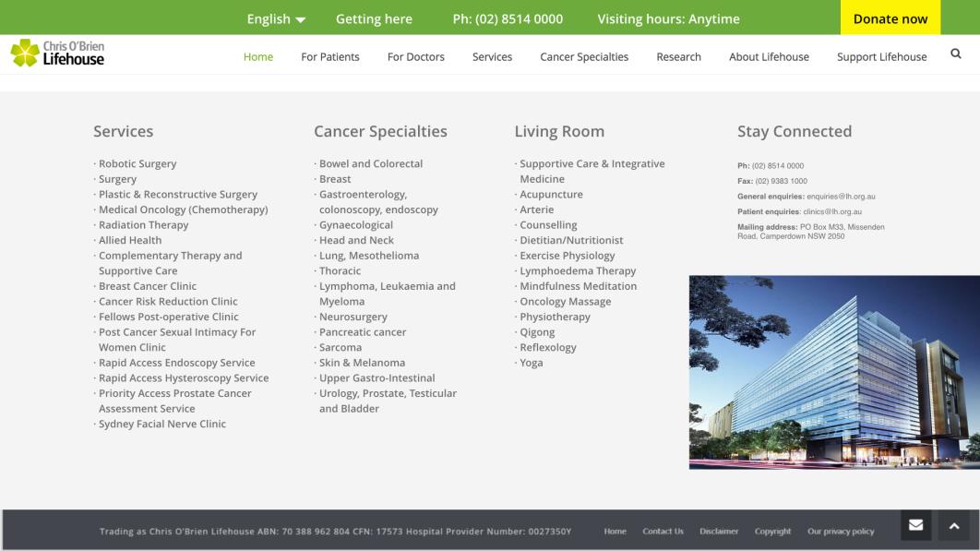The image size is (980, 551).
Task: Open Lymphoma, Leukaemia and Myeloma link
Action: click(x=388, y=293)
